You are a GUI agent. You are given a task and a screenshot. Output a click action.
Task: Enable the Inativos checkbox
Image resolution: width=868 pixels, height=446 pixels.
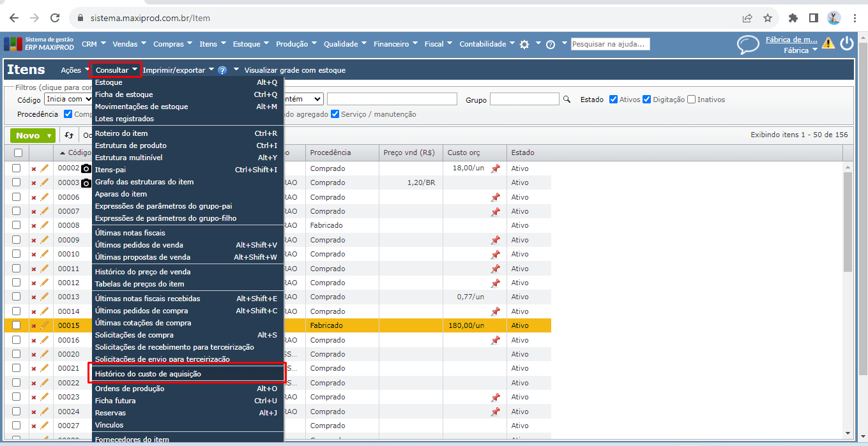coord(691,100)
